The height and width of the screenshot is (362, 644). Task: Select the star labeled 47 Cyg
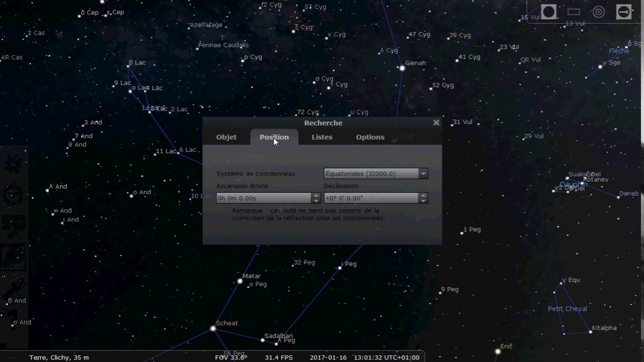(x=408, y=37)
